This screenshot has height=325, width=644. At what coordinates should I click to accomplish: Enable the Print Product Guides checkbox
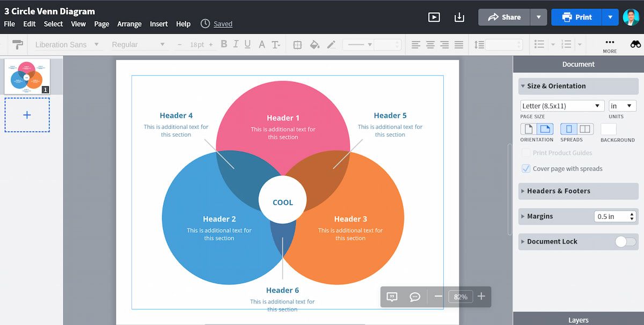pyautogui.click(x=526, y=153)
